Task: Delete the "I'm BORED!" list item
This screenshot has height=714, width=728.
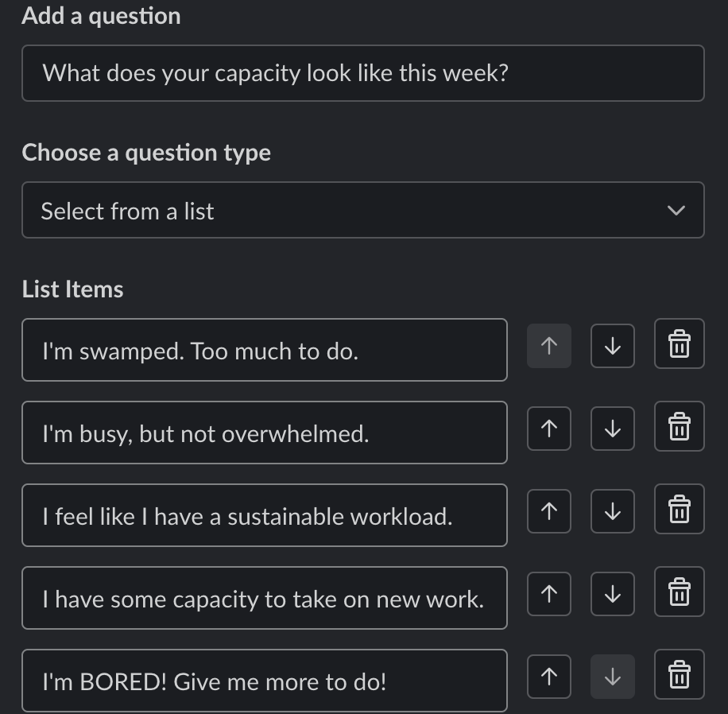Action: pyautogui.click(x=679, y=675)
